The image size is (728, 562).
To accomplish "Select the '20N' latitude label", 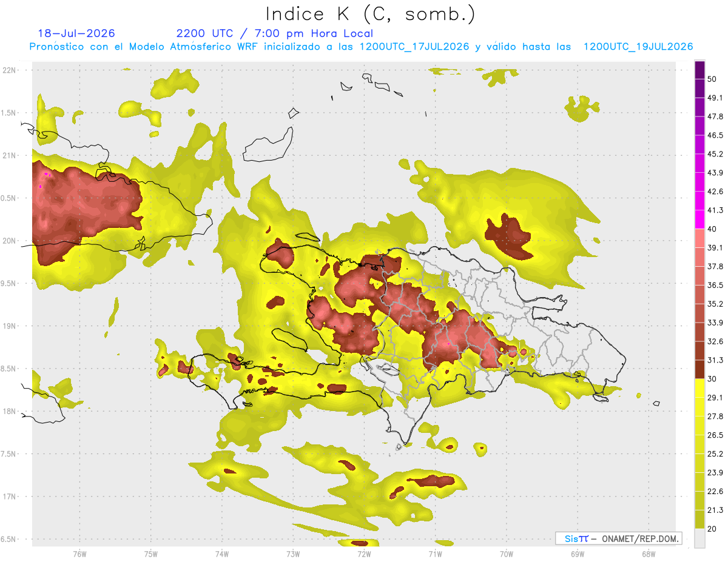I will click(10, 241).
